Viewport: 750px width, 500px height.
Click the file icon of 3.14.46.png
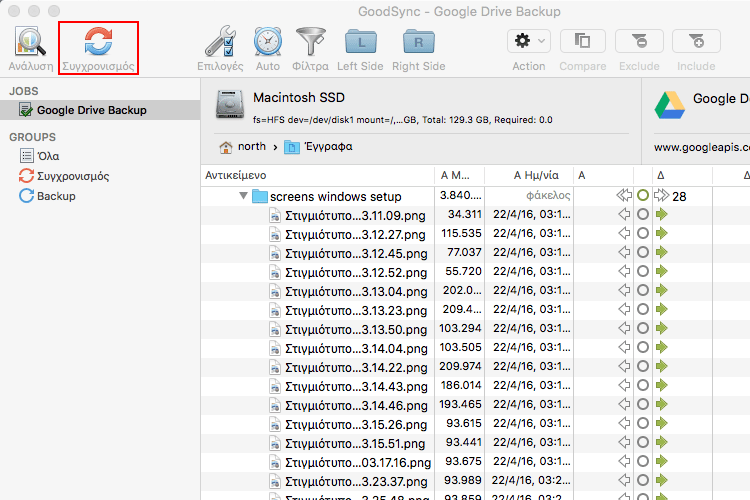pos(275,406)
